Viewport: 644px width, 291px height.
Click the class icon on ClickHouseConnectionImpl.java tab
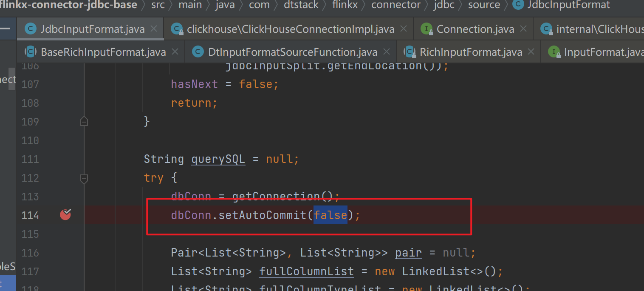click(x=177, y=29)
